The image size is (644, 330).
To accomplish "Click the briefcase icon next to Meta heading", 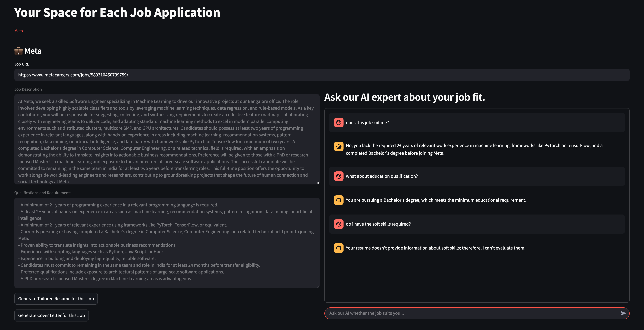I will pyautogui.click(x=19, y=51).
